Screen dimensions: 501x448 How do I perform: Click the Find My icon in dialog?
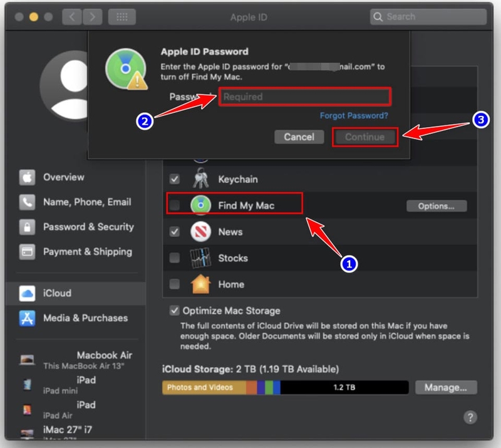tap(127, 69)
